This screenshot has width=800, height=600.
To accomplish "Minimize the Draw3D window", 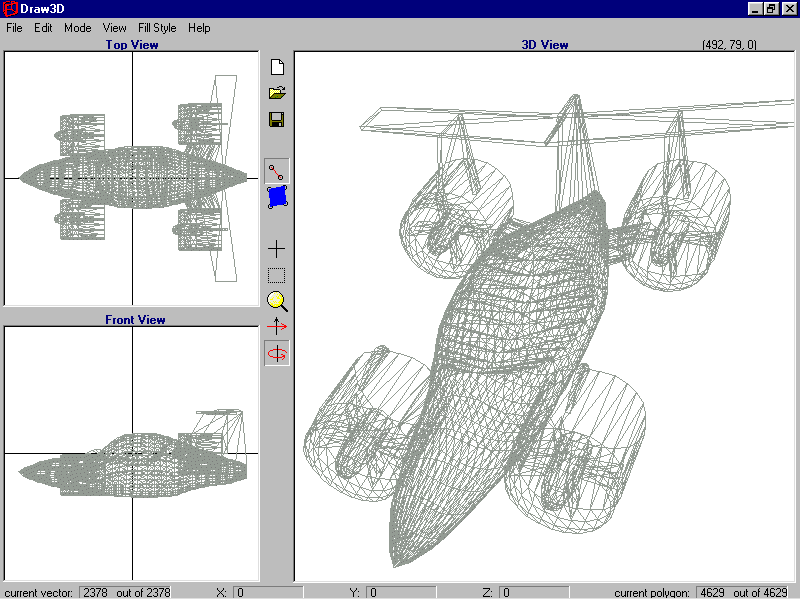I will pos(755,9).
